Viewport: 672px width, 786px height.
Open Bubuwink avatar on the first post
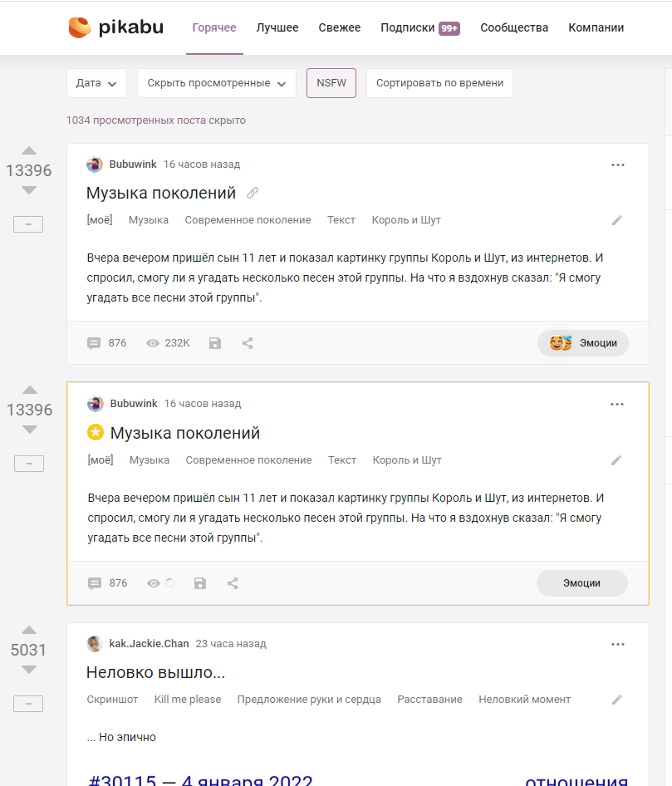95,165
